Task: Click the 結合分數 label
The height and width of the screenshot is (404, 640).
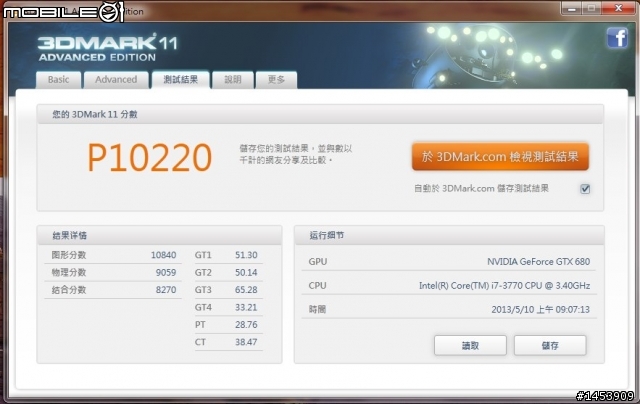Action: pos(69,290)
